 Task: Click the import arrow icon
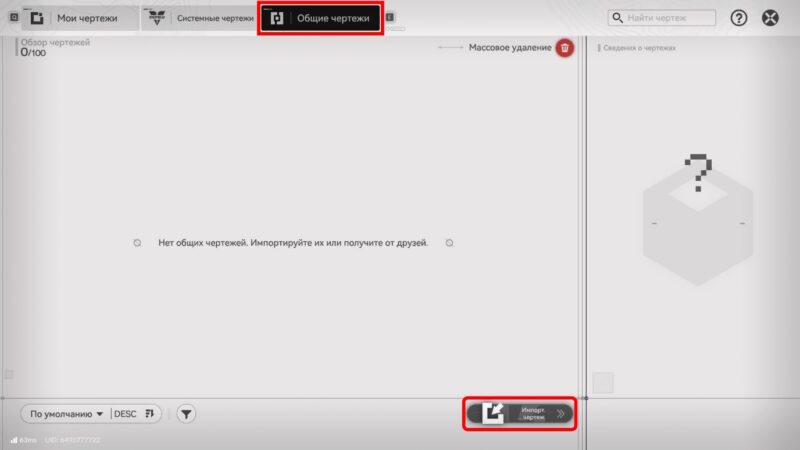coord(493,413)
